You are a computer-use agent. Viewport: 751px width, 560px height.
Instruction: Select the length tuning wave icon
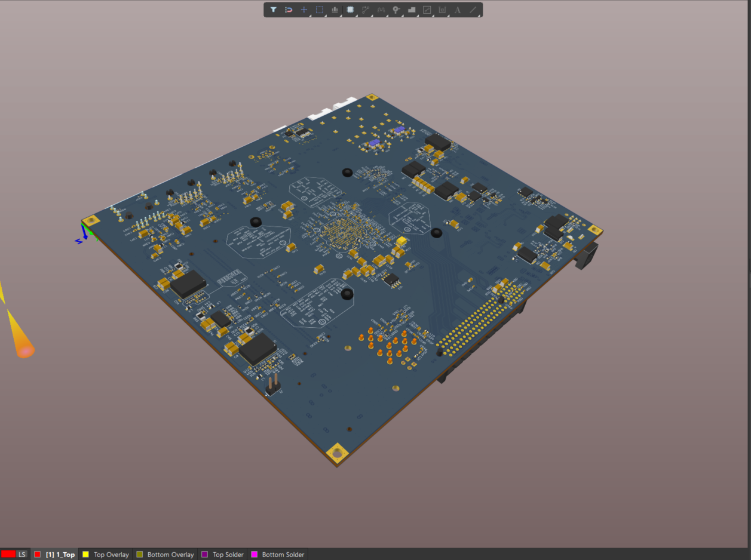(381, 10)
